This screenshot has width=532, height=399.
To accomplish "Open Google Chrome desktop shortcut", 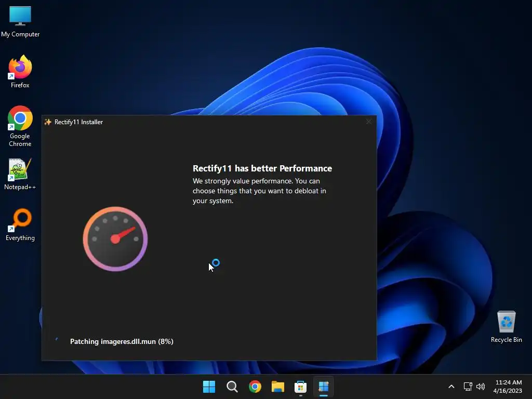I will (20, 126).
